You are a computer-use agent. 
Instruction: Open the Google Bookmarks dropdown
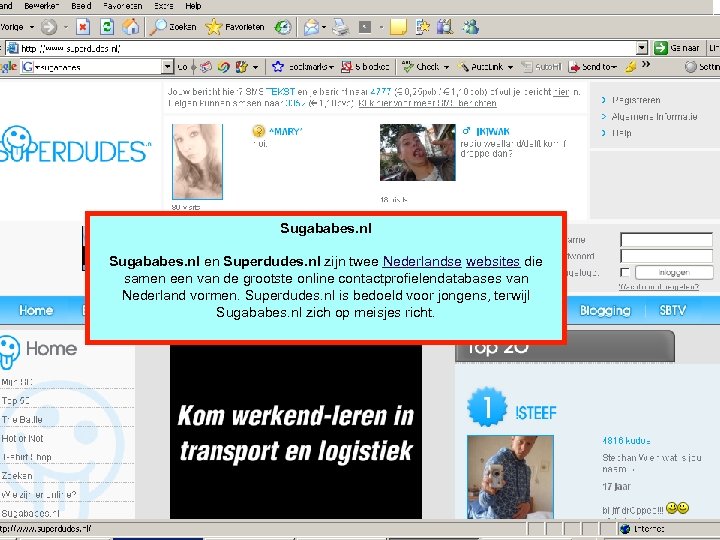[x=304, y=67]
